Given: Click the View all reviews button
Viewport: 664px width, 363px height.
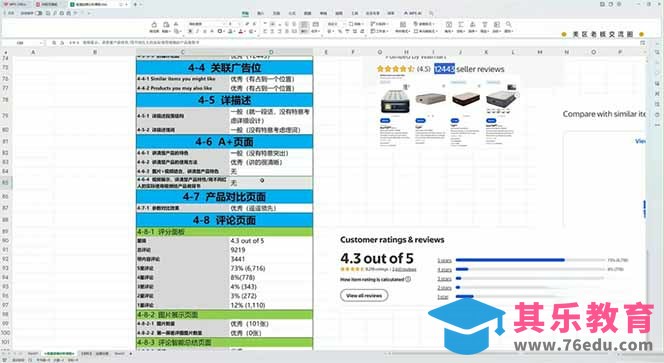Looking at the screenshot, I should [364, 296].
